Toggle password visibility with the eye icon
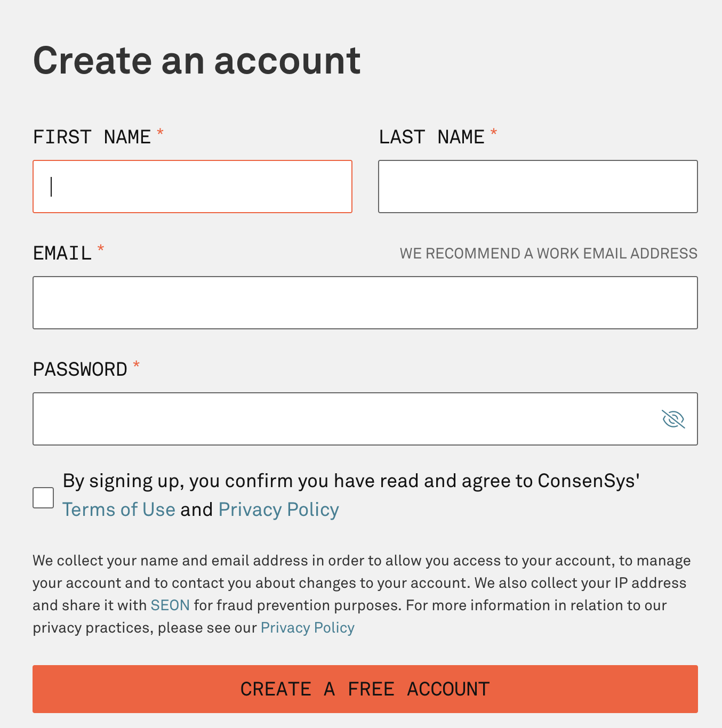This screenshot has height=728, width=722. [673, 419]
